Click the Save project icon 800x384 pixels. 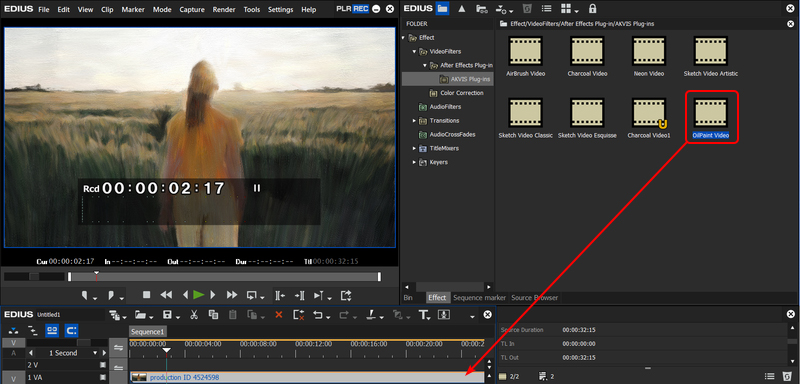point(166,315)
